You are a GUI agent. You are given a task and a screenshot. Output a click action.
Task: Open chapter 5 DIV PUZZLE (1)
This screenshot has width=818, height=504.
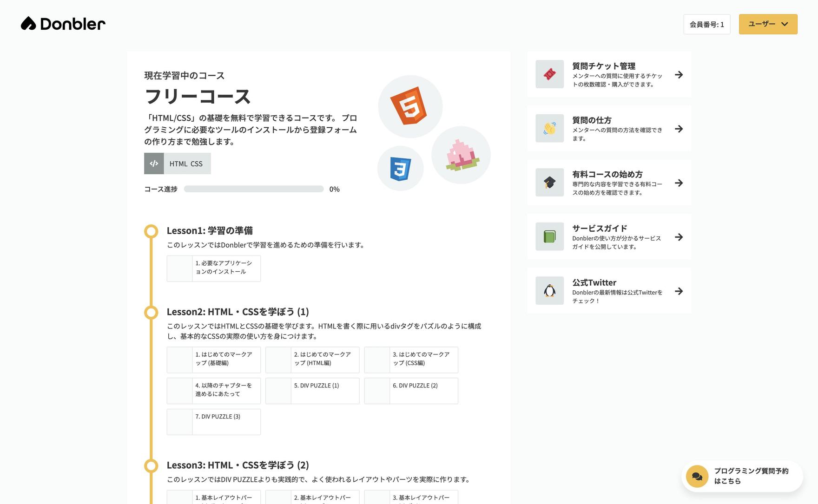point(312,391)
